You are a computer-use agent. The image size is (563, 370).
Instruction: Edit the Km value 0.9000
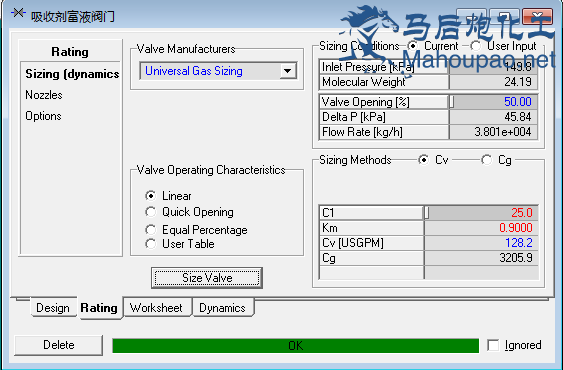pos(481,228)
